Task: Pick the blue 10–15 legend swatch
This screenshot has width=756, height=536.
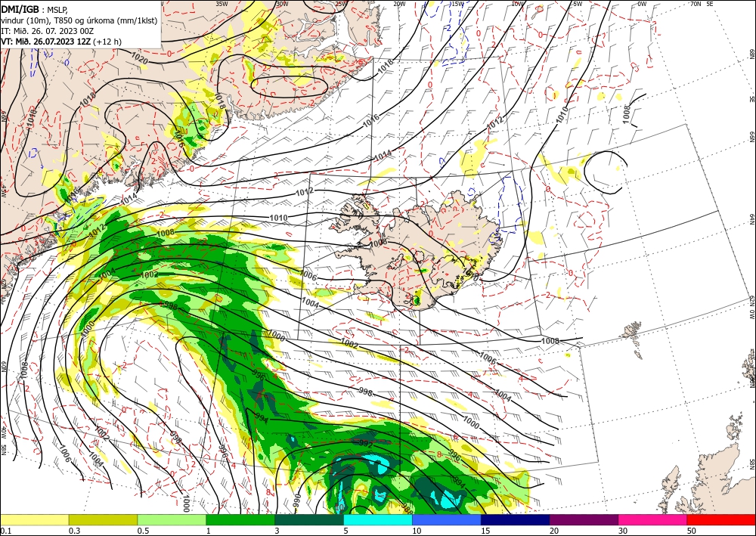Action: pos(447,519)
